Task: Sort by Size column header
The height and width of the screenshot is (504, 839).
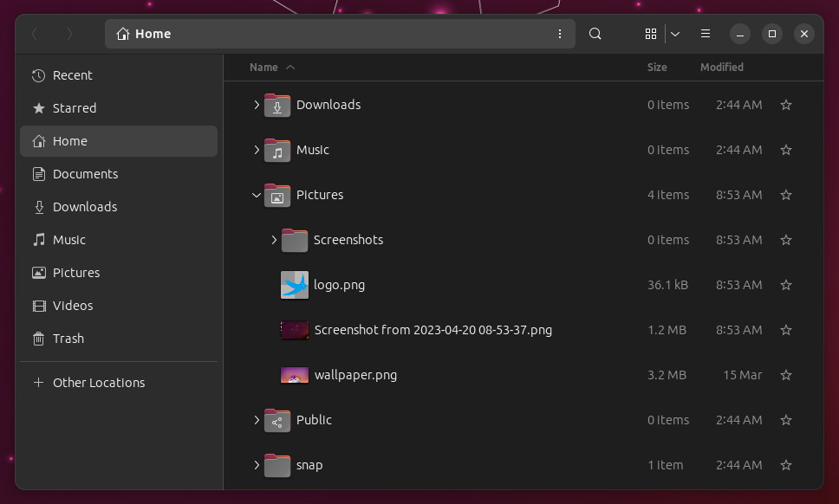Action: [657, 68]
